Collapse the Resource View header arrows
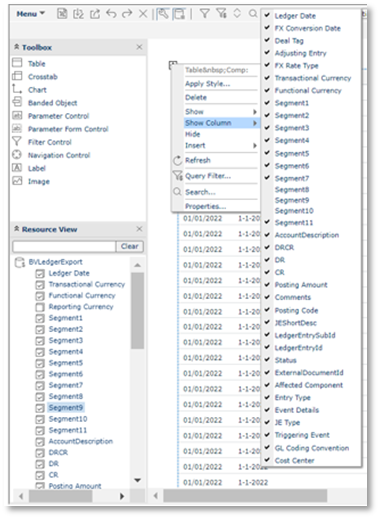379x518 pixels. [17, 229]
